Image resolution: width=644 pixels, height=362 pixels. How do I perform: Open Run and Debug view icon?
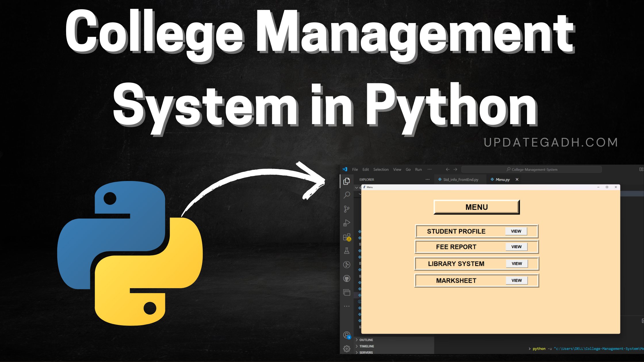tap(347, 223)
